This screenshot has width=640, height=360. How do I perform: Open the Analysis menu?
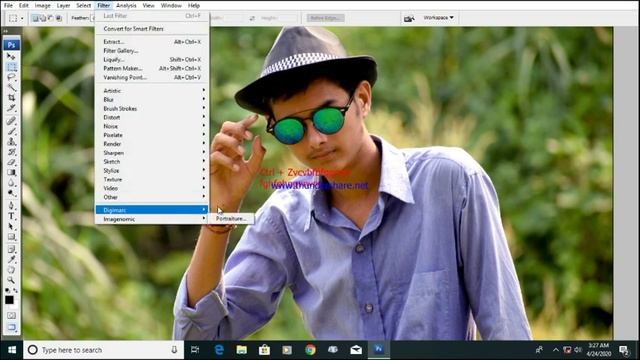click(126, 5)
